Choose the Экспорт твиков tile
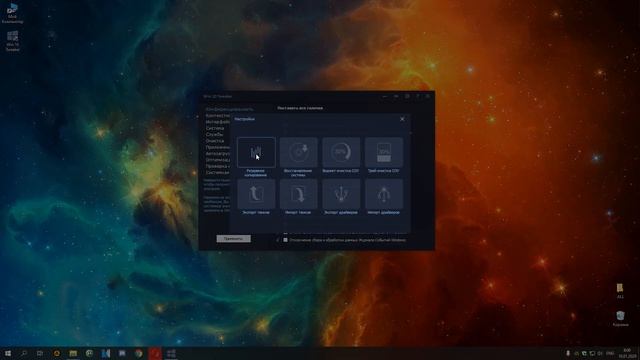This screenshot has height=360, width=640. [x=256, y=194]
